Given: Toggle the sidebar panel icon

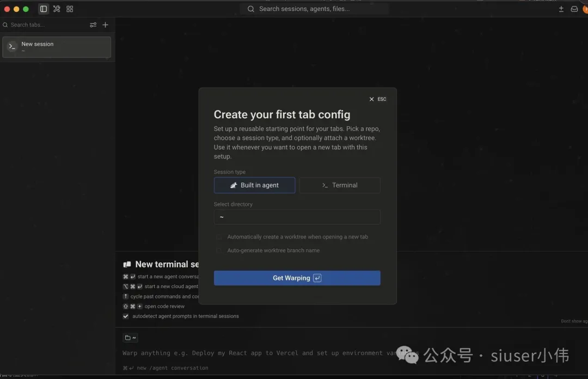Looking at the screenshot, I should tap(44, 9).
